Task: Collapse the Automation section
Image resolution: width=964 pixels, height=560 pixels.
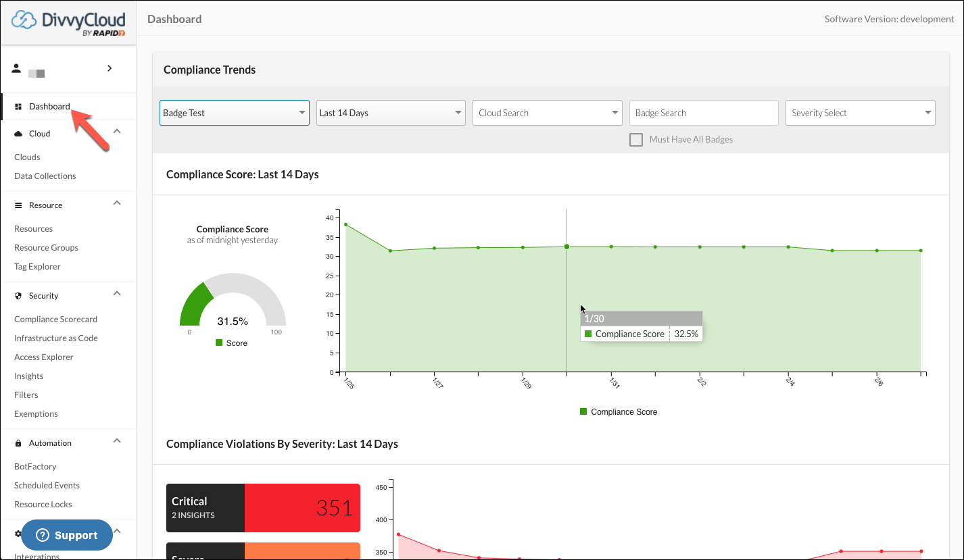Action: (x=117, y=441)
